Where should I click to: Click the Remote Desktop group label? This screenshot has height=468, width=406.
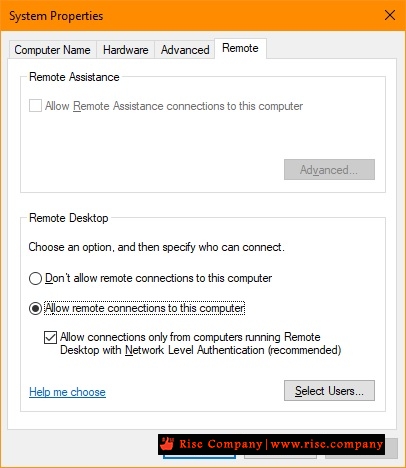tap(69, 218)
